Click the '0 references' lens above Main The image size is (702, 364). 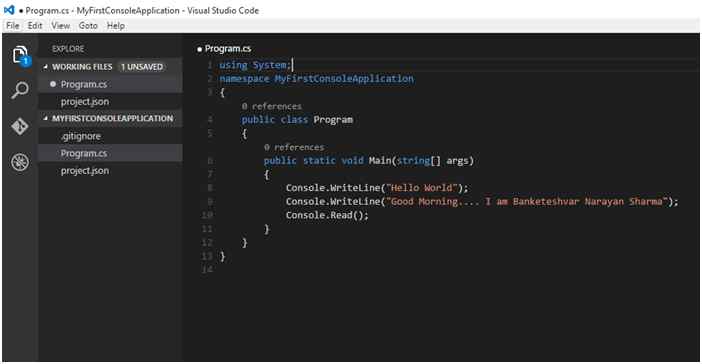[x=294, y=147]
